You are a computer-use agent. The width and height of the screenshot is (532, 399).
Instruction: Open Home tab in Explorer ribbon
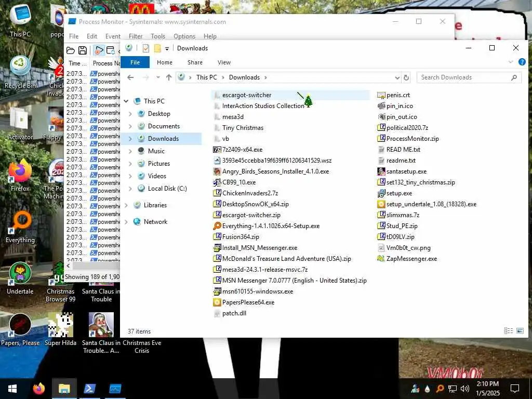click(165, 62)
